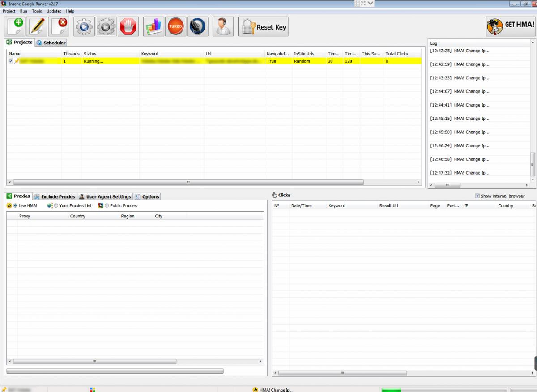Click the dropdown chevron at top center

[371, 3]
